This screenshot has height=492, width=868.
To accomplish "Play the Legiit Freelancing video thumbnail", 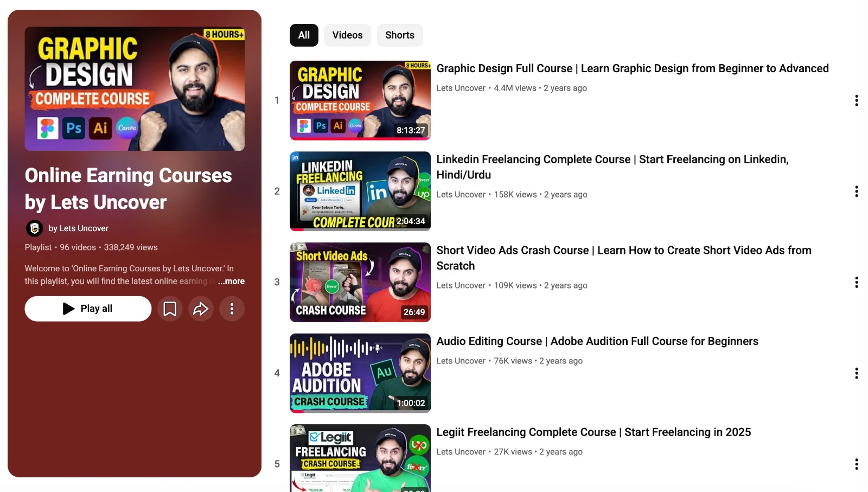I will click(x=360, y=458).
